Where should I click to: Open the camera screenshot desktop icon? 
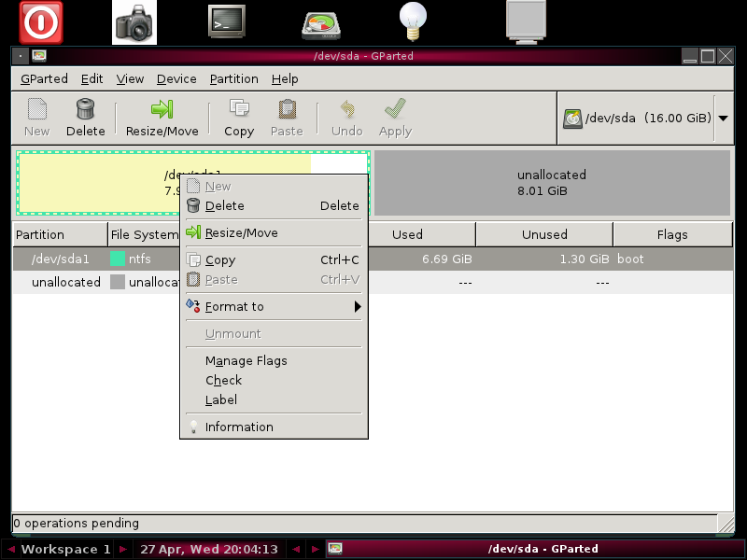(134, 22)
